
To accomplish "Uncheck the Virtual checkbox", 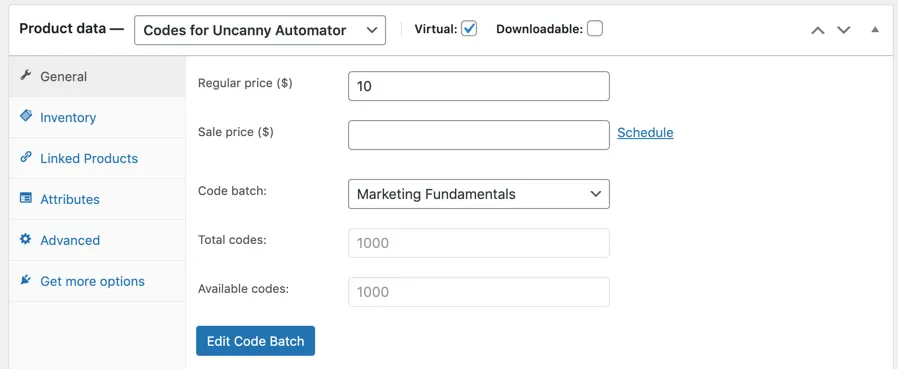I will [469, 29].
